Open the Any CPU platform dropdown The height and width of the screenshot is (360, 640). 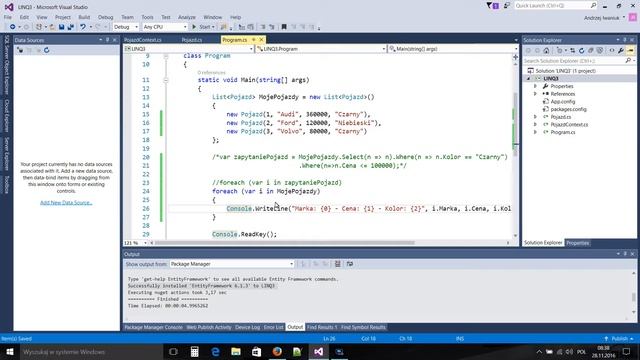(x=165, y=27)
